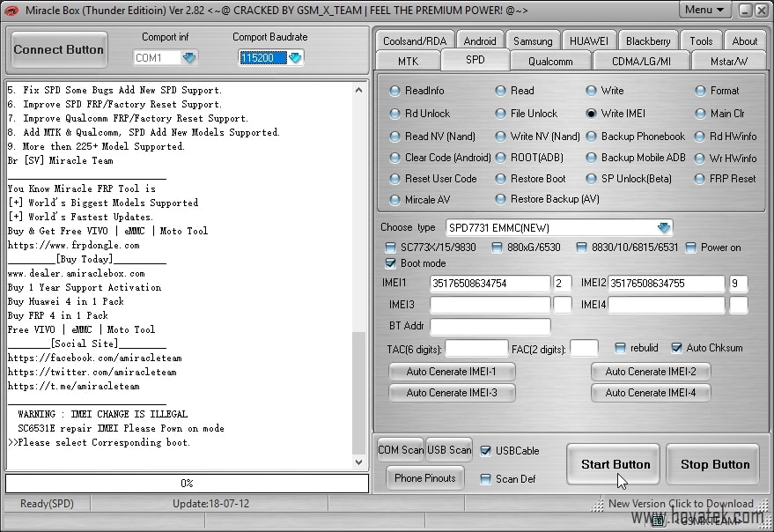Viewport: 774px width, 532px height.
Task: Click the log scrollbar down arrow
Action: (x=359, y=462)
